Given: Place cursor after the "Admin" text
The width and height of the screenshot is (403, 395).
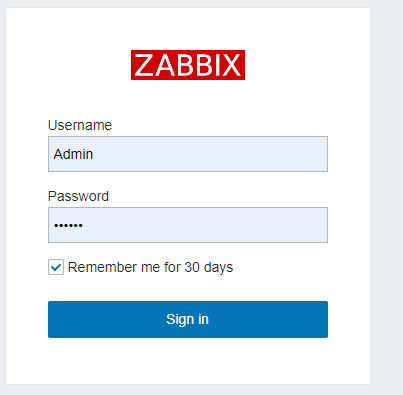Looking at the screenshot, I should point(93,154).
